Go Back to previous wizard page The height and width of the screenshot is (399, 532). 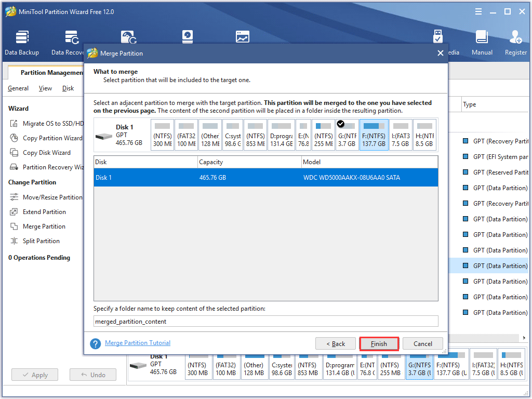pyautogui.click(x=336, y=344)
